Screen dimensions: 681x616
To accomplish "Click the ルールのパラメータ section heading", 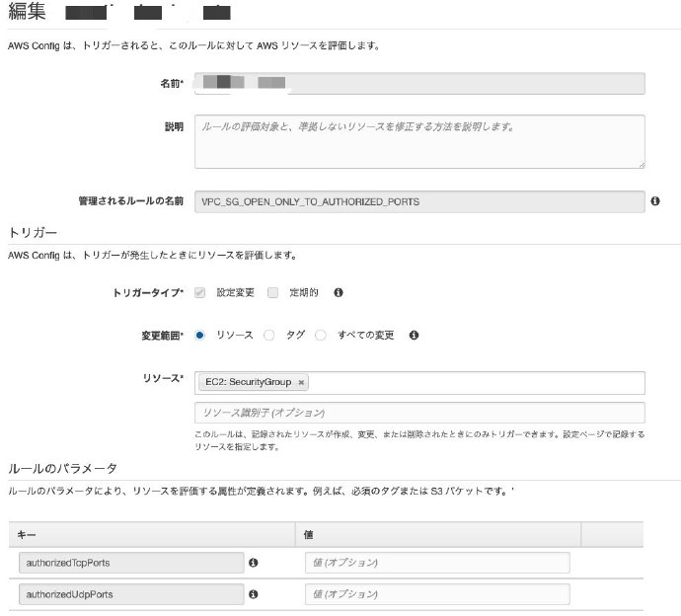I will (x=62, y=468).
